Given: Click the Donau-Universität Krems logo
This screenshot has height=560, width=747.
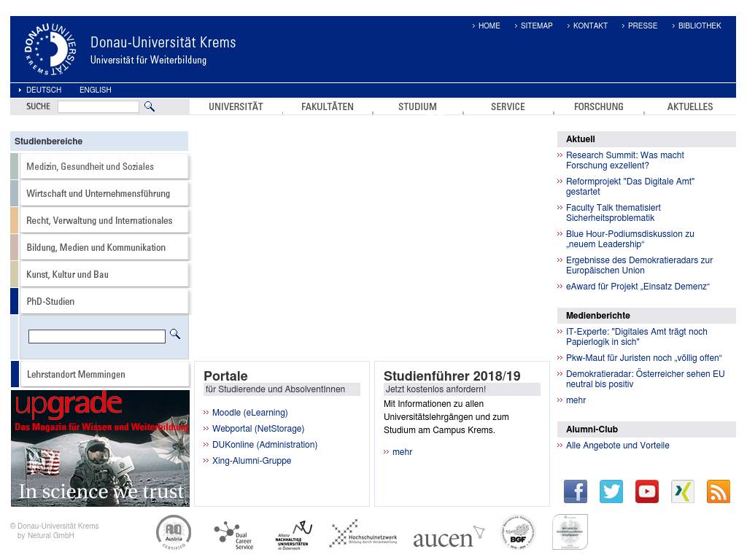Looking at the screenshot, I should point(50,50).
